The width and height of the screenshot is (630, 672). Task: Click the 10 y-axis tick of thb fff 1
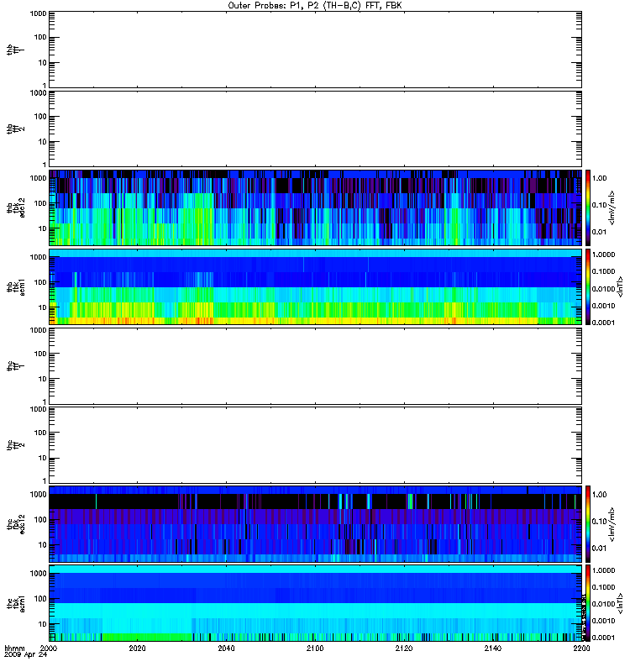(42, 62)
